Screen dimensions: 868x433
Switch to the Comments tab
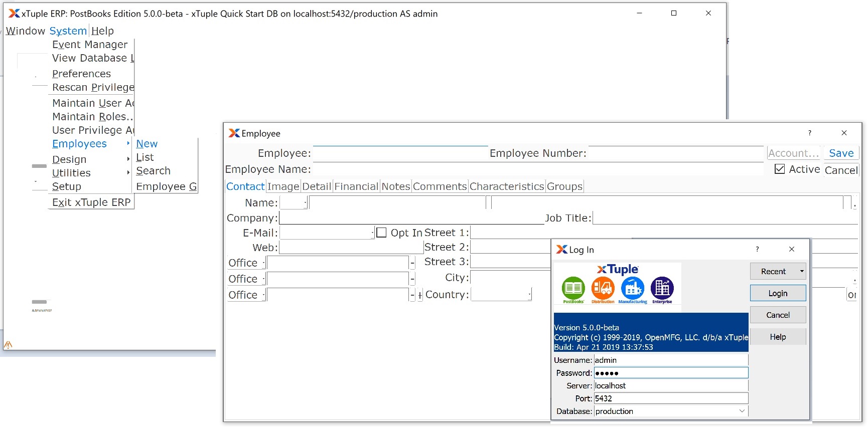(440, 186)
